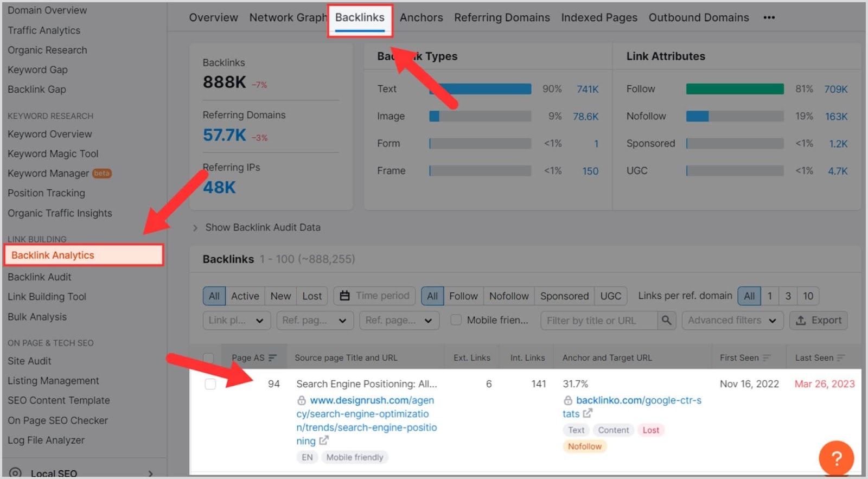Viewport: 868px width, 479px height.
Task: Open the Advanced filters dropdown
Action: (x=732, y=321)
